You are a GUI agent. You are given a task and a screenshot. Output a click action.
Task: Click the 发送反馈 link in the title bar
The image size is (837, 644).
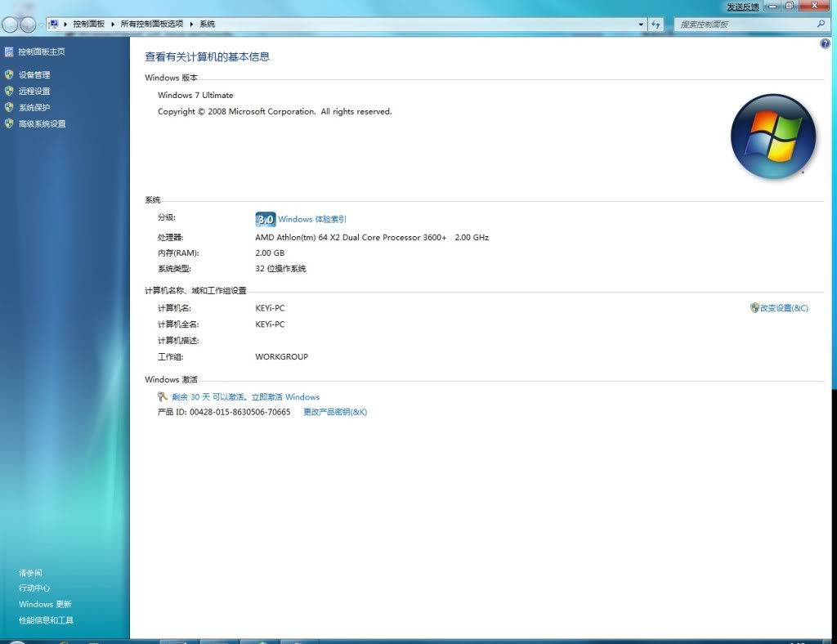[x=742, y=7]
